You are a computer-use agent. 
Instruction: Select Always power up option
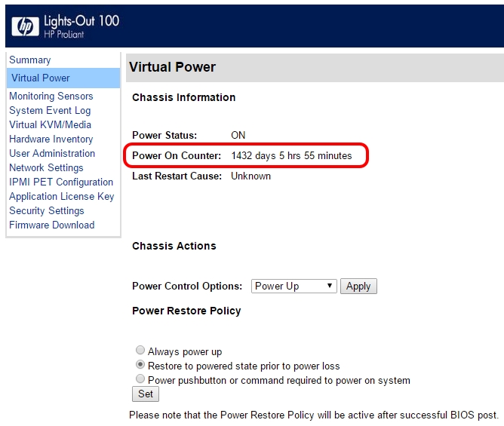(140, 350)
